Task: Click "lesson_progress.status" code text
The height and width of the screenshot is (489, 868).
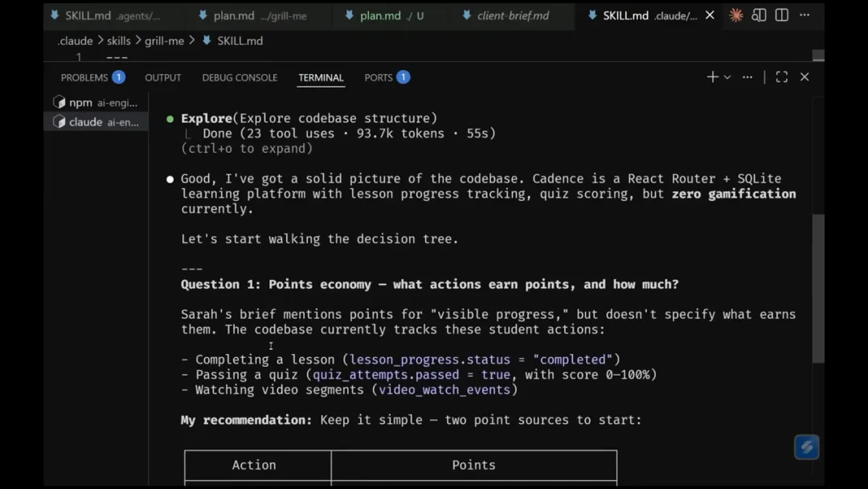Action: [x=429, y=360]
